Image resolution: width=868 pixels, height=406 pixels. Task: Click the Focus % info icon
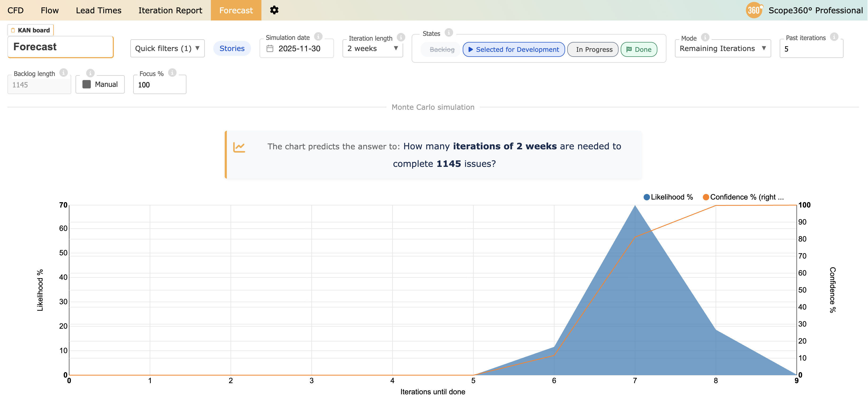coord(172,73)
